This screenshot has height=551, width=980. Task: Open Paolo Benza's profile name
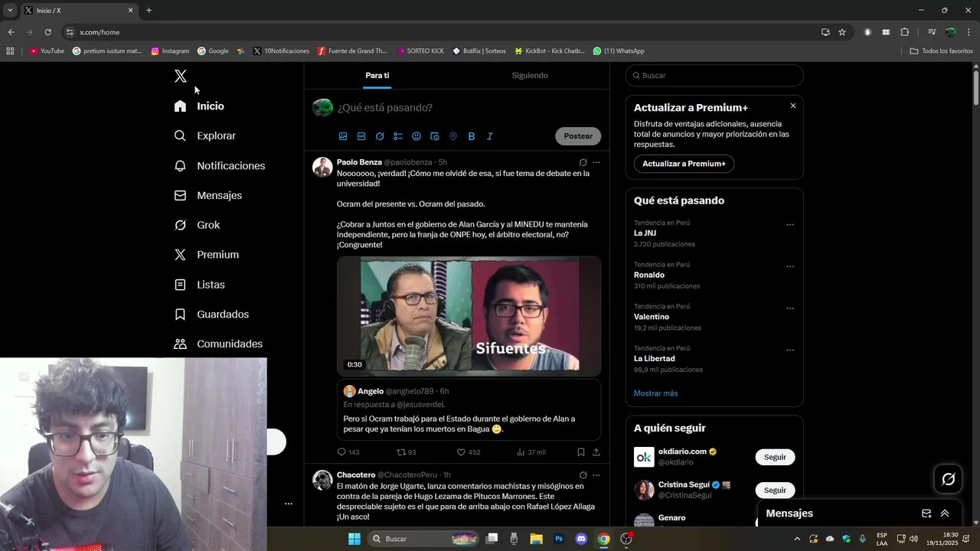(x=359, y=162)
